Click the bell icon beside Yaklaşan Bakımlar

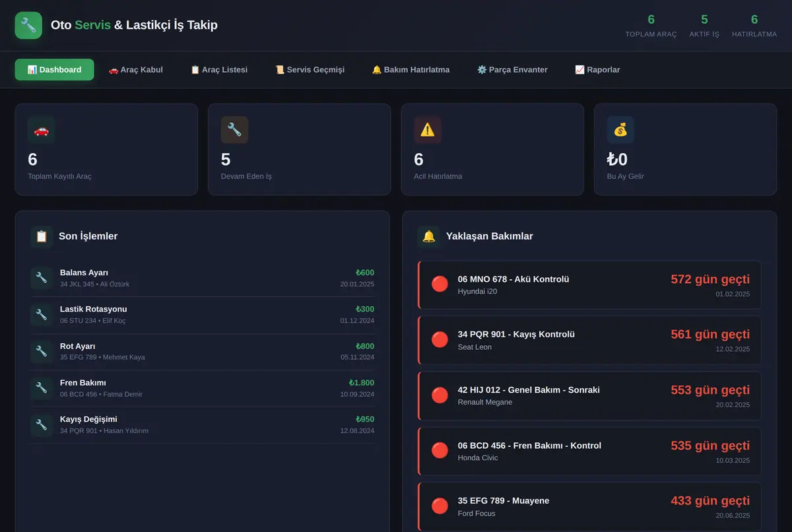(x=429, y=236)
